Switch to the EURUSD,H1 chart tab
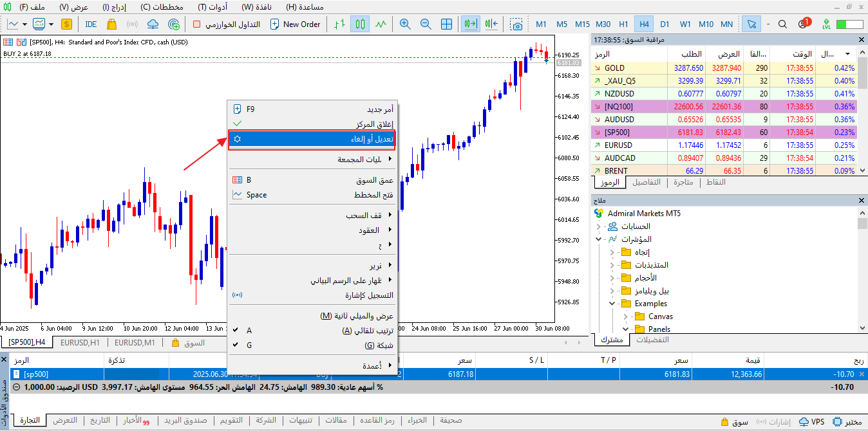 (x=79, y=343)
